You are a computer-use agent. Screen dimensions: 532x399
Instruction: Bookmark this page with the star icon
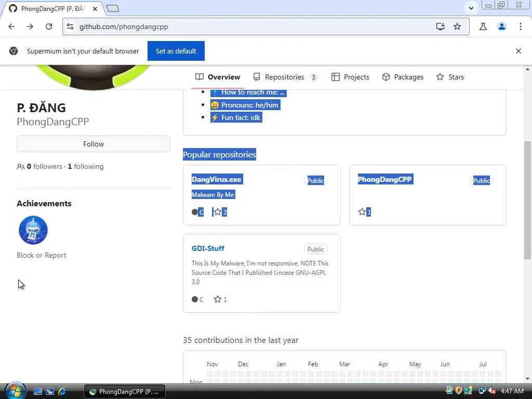click(457, 26)
